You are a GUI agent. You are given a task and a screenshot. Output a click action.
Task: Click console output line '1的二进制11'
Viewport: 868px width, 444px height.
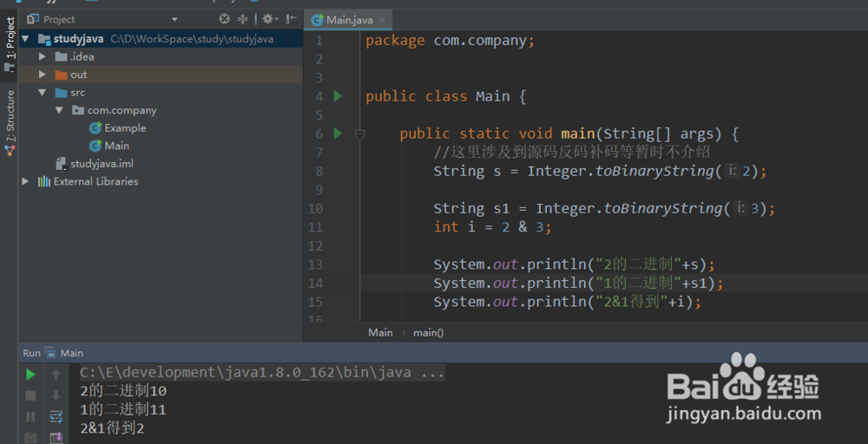point(123,409)
